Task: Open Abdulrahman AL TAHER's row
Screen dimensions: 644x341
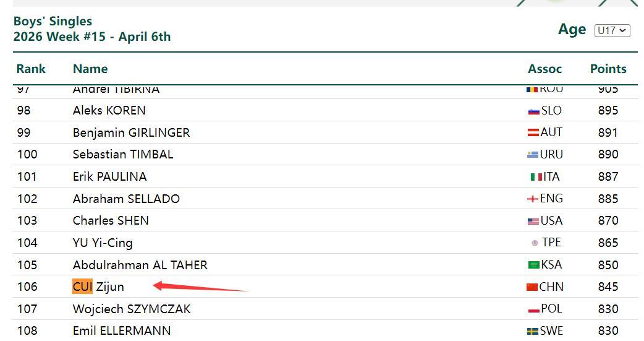Action: pos(140,265)
